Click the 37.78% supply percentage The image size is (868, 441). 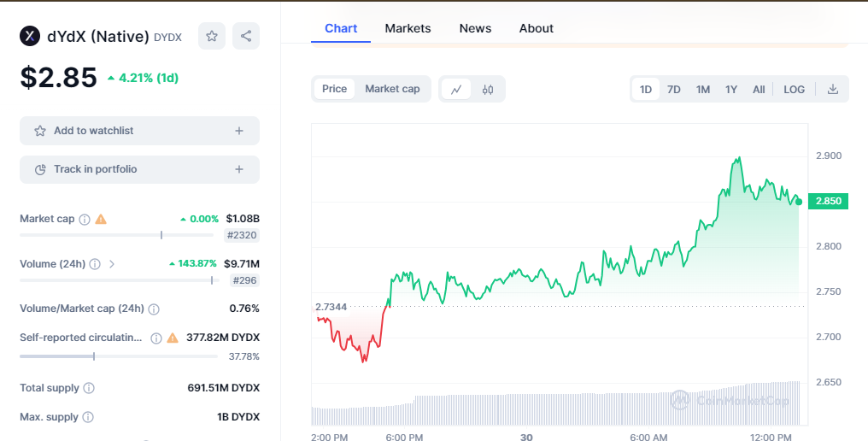pyautogui.click(x=244, y=356)
